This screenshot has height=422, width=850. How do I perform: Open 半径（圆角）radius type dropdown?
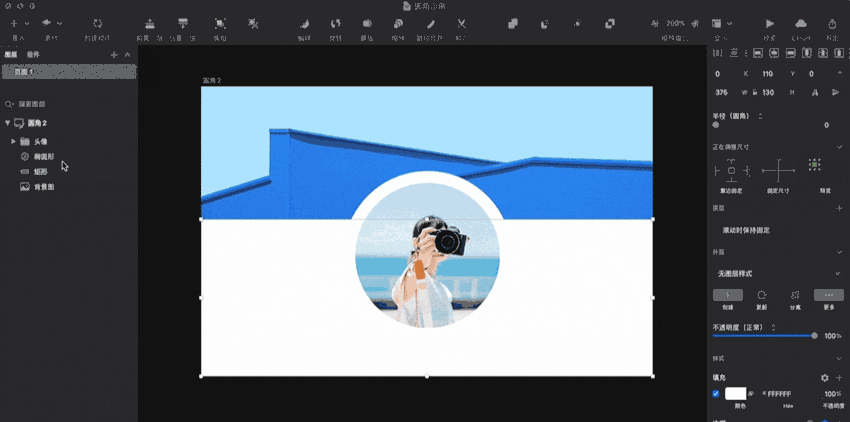click(x=760, y=116)
